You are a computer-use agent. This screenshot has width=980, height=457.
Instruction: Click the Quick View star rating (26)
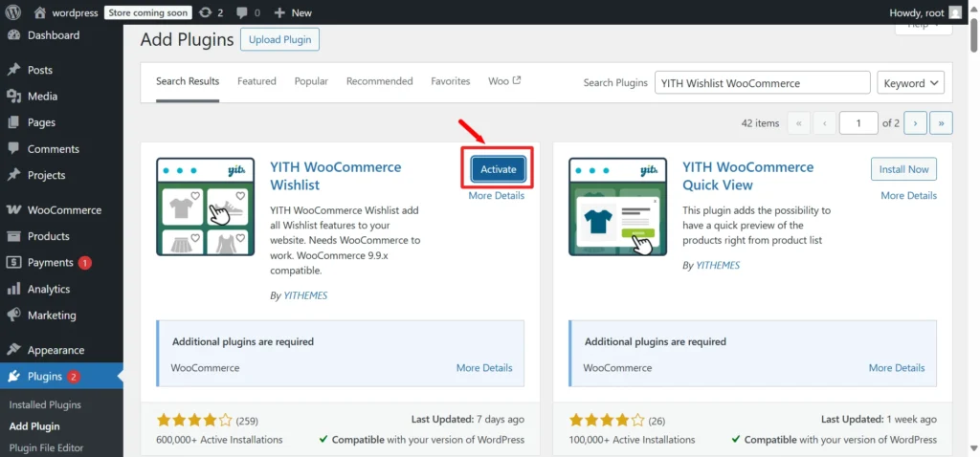(x=617, y=420)
